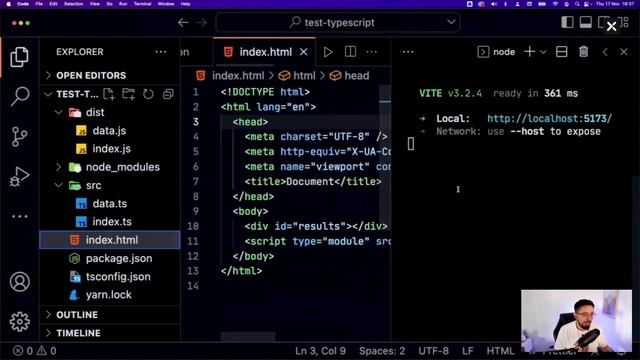Go forward with right arrow
The image size is (640, 360).
[x=202, y=22]
